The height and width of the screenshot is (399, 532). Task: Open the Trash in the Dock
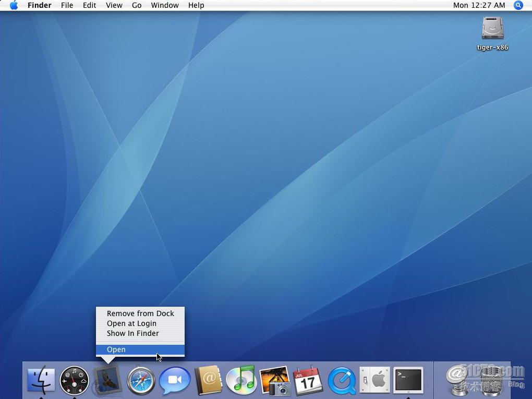tap(493, 381)
